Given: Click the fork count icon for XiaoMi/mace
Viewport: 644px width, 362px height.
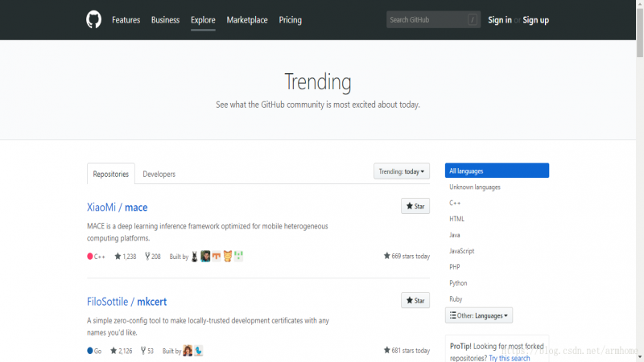Looking at the screenshot, I should pyautogui.click(x=147, y=257).
